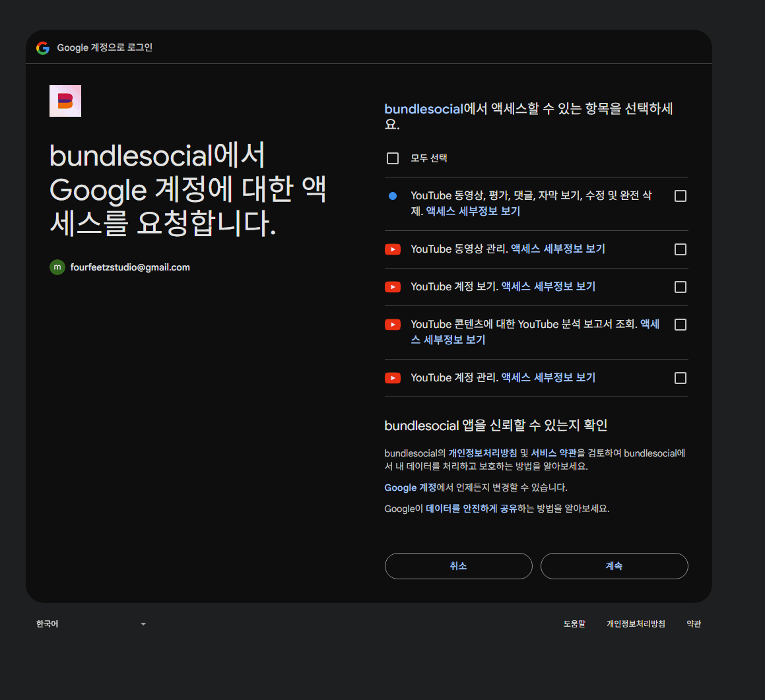Screen dimensions: 765x700
Task: Enable the 'YouTube 계정 보기' checkbox
Action: click(x=680, y=287)
